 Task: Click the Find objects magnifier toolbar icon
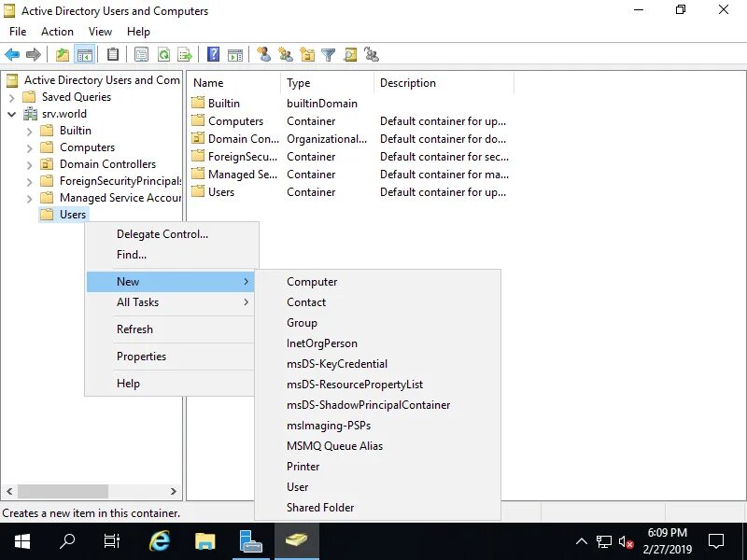coord(350,55)
